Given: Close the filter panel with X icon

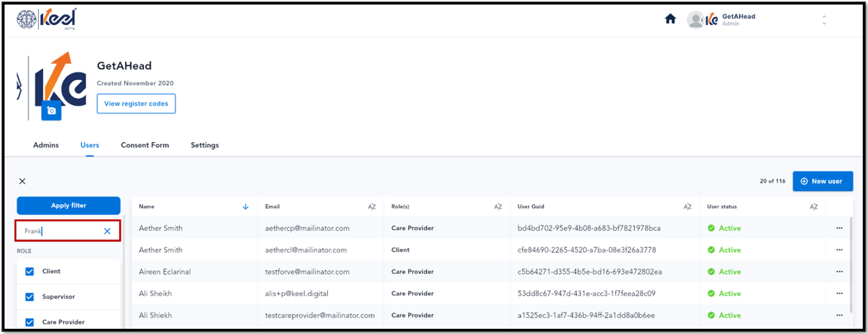Looking at the screenshot, I should click(22, 181).
